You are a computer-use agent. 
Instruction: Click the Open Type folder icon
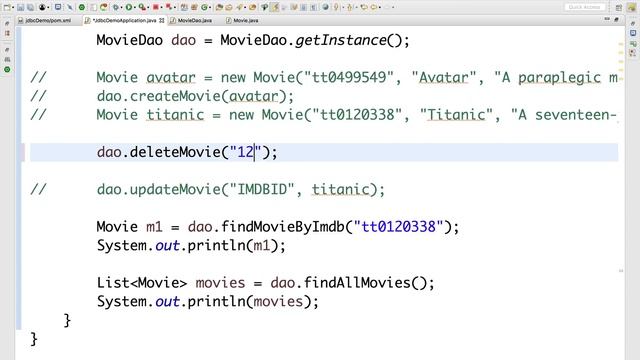[219, 7]
